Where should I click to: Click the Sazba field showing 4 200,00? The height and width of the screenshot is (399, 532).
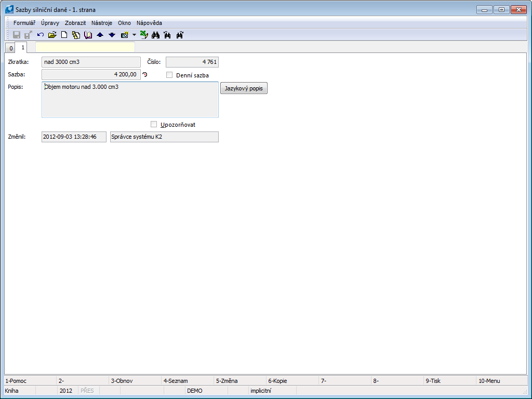(91, 74)
